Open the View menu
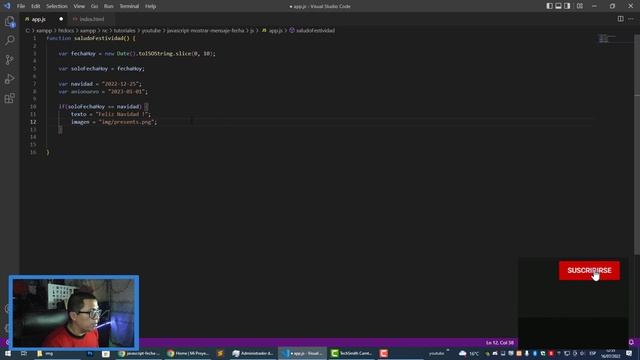This screenshot has width=640, height=360. click(79, 6)
